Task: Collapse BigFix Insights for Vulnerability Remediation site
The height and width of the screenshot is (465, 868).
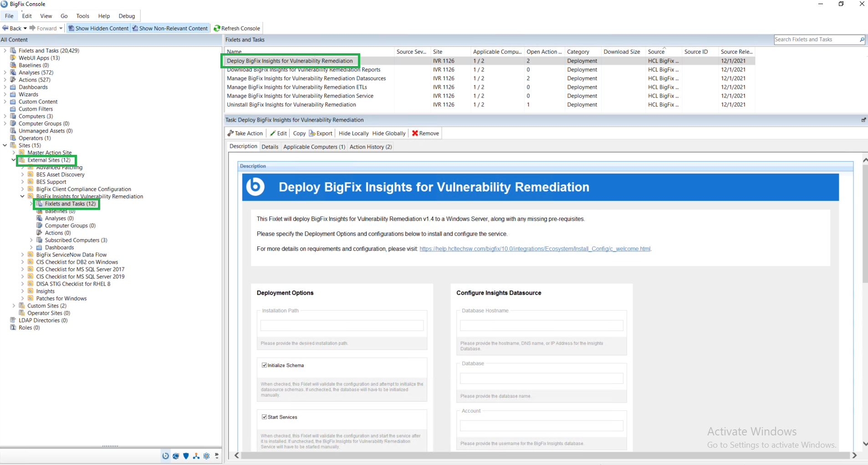Action: 22,196
